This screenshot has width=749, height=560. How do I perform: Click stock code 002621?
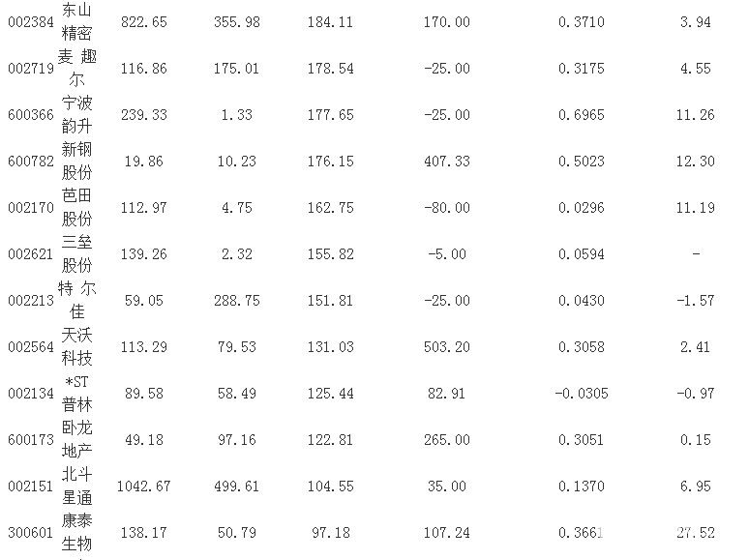click(27, 253)
